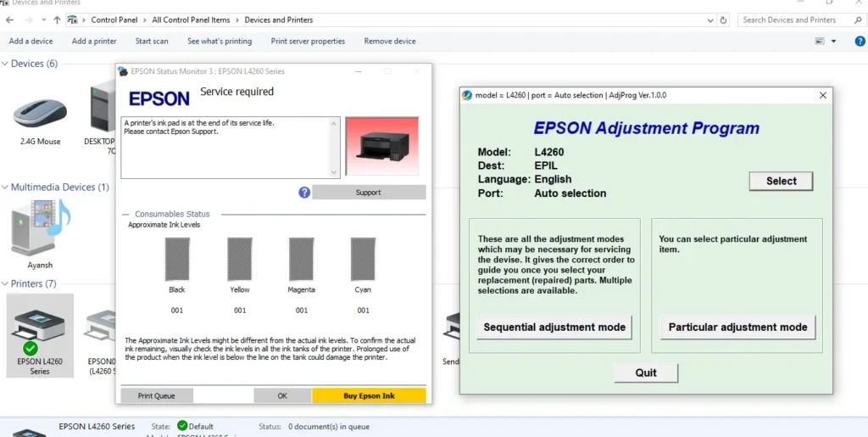Choose Particular adjustment mode

pyautogui.click(x=738, y=327)
